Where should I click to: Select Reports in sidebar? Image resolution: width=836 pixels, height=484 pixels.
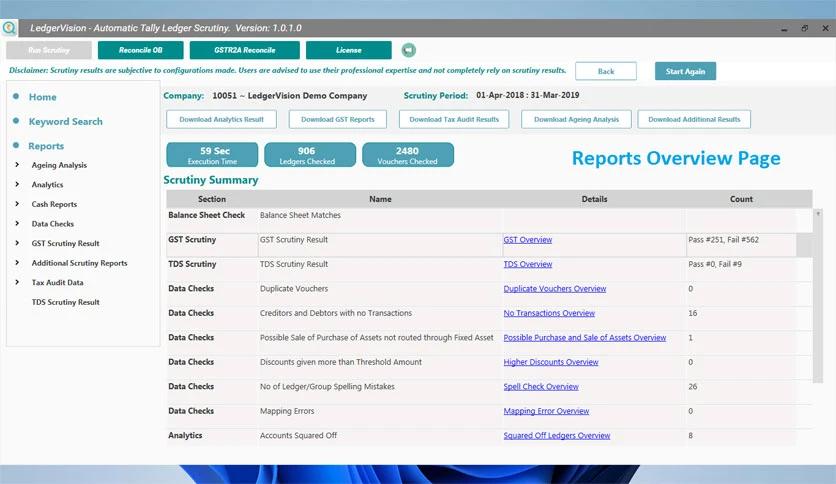point(46,146)
